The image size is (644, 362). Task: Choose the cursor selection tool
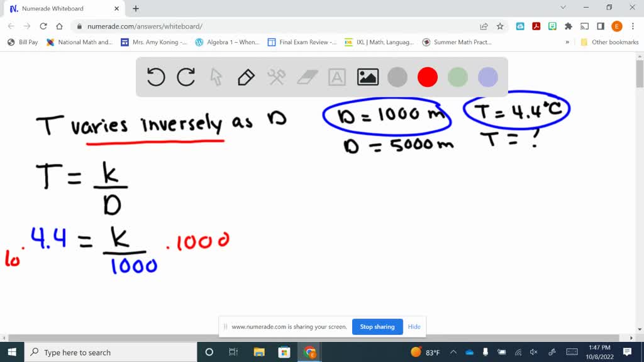tap(216, 77)
